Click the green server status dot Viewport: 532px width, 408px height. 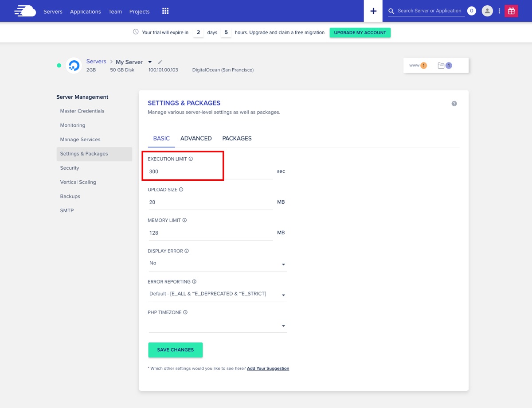point(59,66)
